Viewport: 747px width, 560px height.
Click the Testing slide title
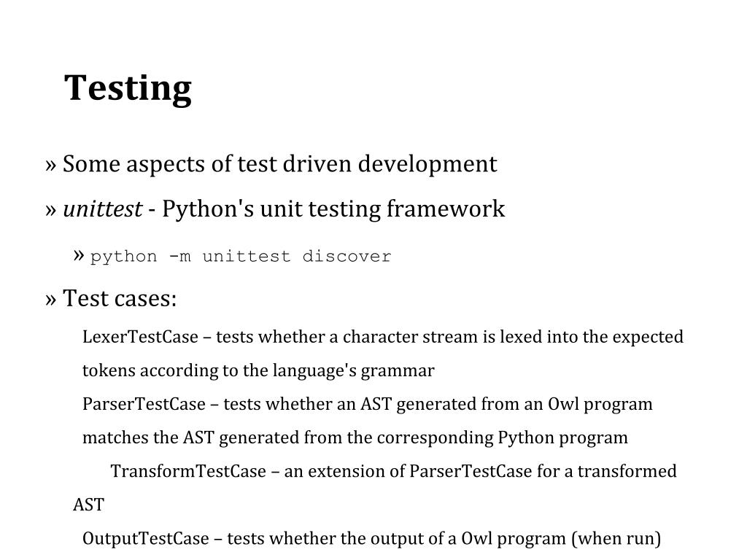[128, 89]
